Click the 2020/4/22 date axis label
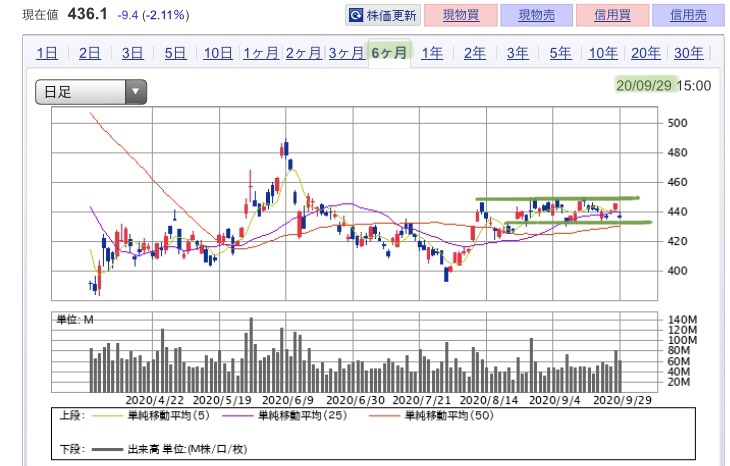The width and height of the screenshot is (730, 466). pyautogui.click(x=155, y=400)
